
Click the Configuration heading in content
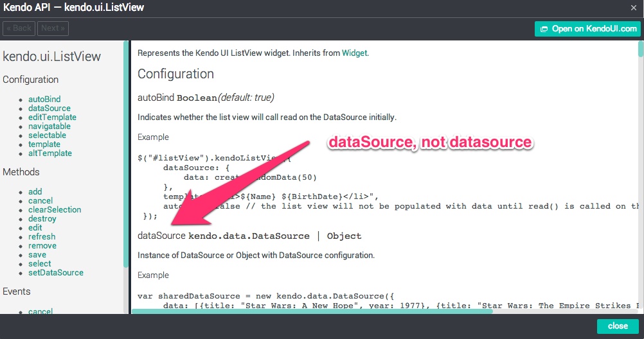click(x=176, y=74)
